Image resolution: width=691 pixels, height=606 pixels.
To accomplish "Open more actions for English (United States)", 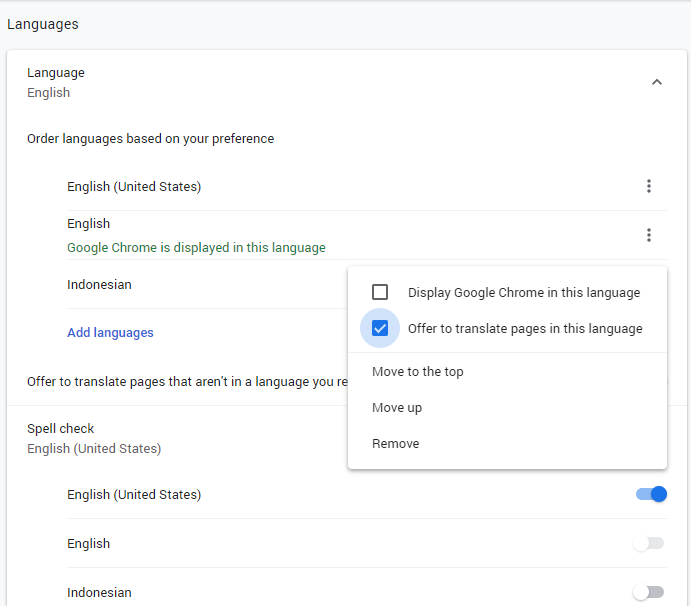I will (649, 186).
